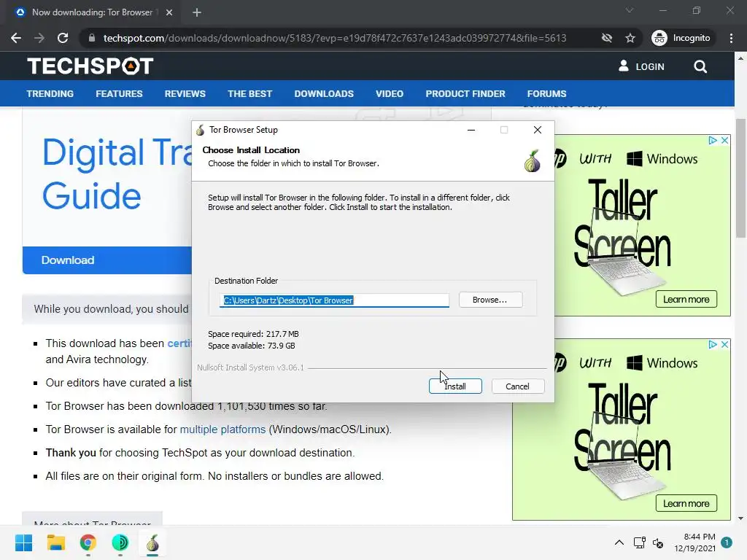Click the AdChoices icon on bottom ad
The image size is (747, 560).
point(713,344)
